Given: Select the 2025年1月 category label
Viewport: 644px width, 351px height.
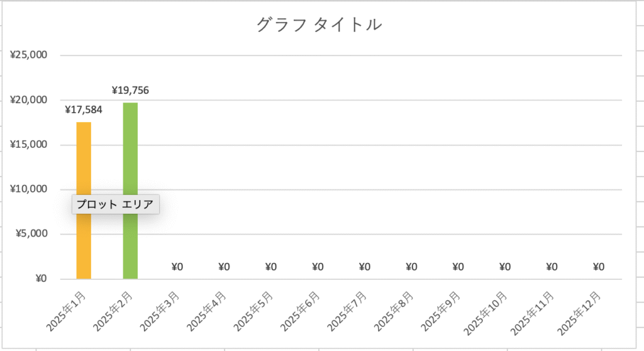Looking at the screenshot, I should tap(66, 311).
